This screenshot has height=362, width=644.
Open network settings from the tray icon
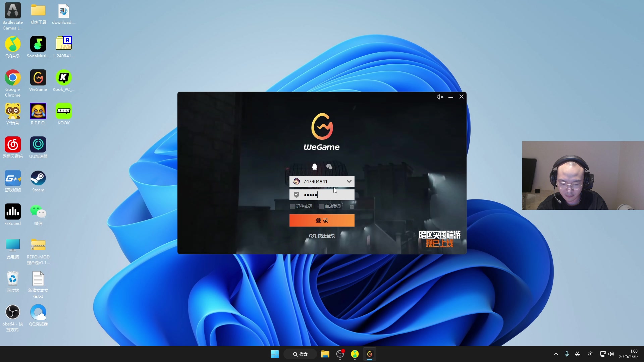pyautogui.click(x=603, y=354)
